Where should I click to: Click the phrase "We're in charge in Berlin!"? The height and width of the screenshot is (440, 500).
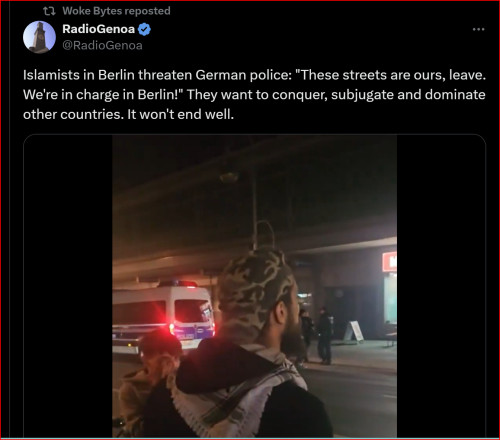104,95
